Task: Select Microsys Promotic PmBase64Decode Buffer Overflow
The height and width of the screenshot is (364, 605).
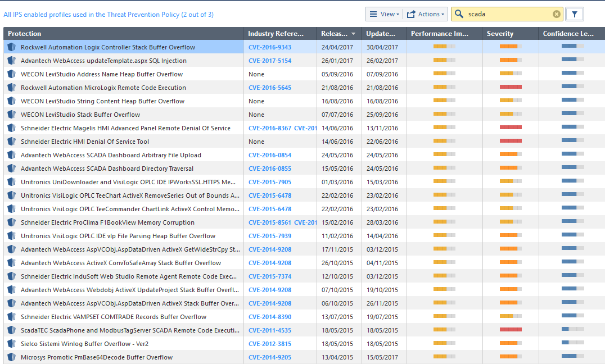Action: (x=97, y=357)
